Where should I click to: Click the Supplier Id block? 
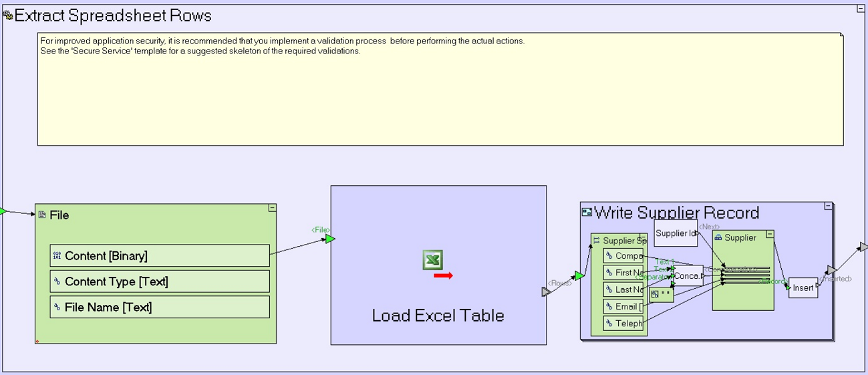[x=675, y=233]
